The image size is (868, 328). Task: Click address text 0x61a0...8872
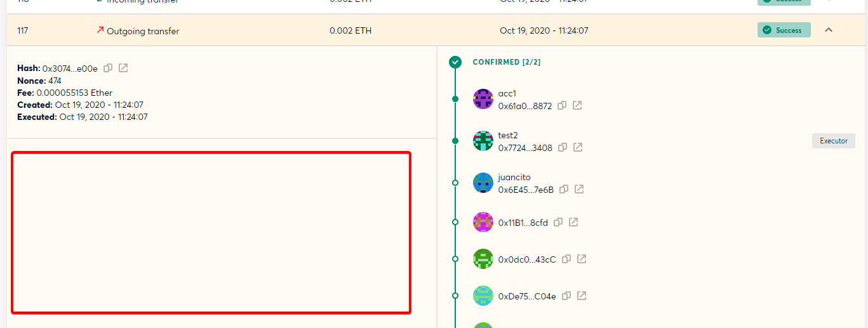(525, 106)
